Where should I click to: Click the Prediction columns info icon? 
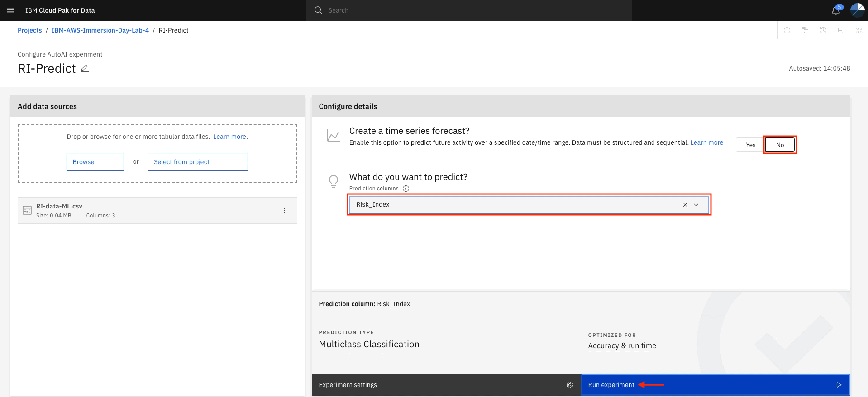(x=406, y=189)
